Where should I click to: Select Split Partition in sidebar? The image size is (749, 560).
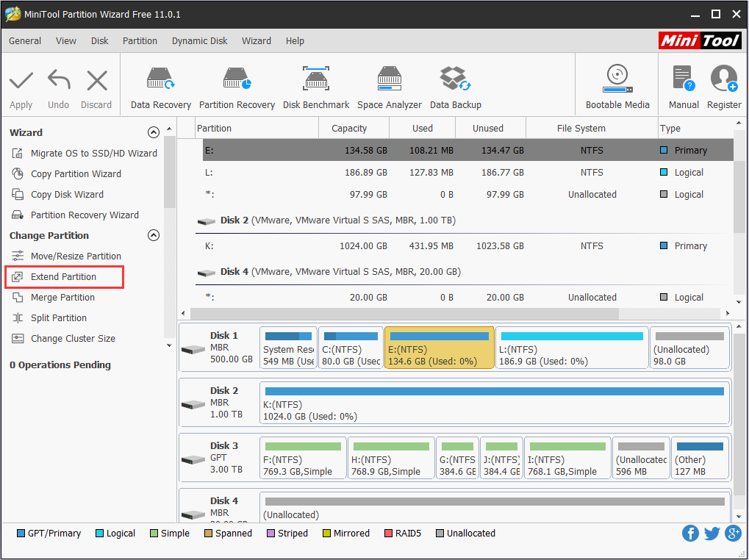(49, 318)
